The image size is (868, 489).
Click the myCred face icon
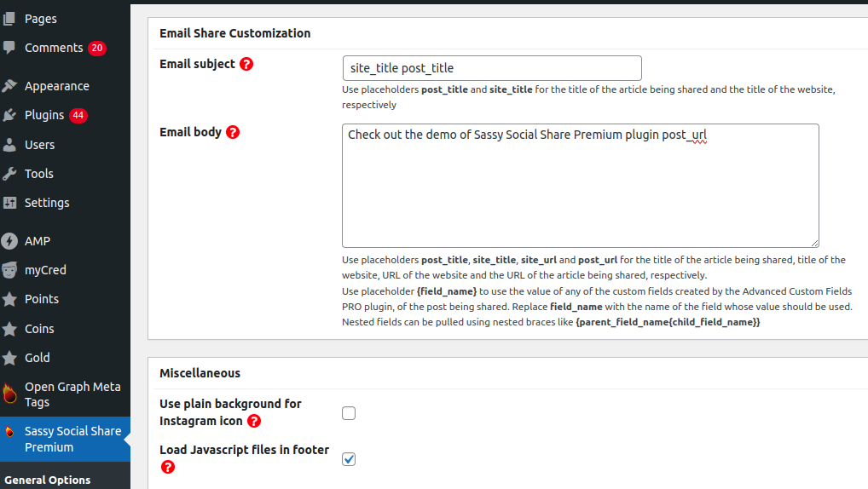[x=9, y=270]
